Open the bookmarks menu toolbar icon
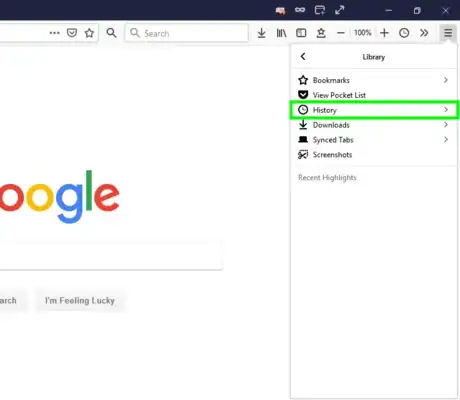This screenshot has height=400, width=460. (321, 33)
